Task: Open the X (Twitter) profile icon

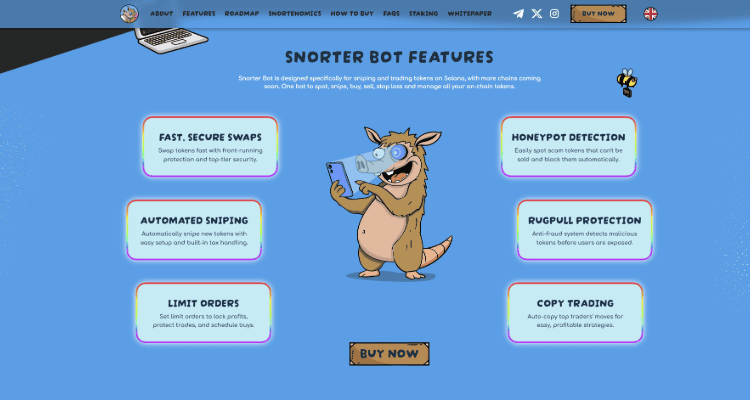Action: tap(536, 14)
